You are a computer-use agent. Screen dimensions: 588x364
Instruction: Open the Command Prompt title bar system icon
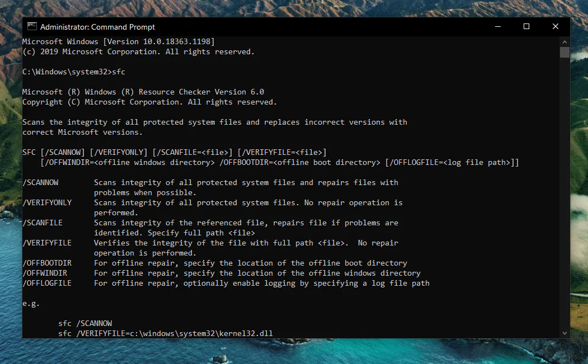pos(32,27)
